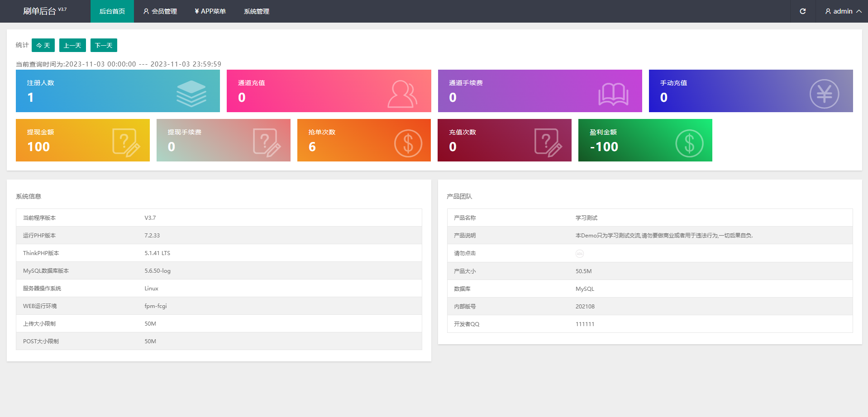Click the 下一天 button
The image size is (868, 417).
[x=104, y=45]
